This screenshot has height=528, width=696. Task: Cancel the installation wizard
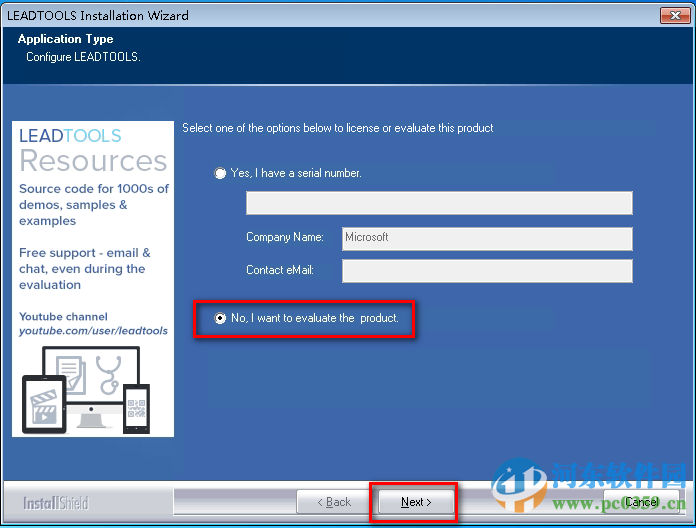pos(641,502)
